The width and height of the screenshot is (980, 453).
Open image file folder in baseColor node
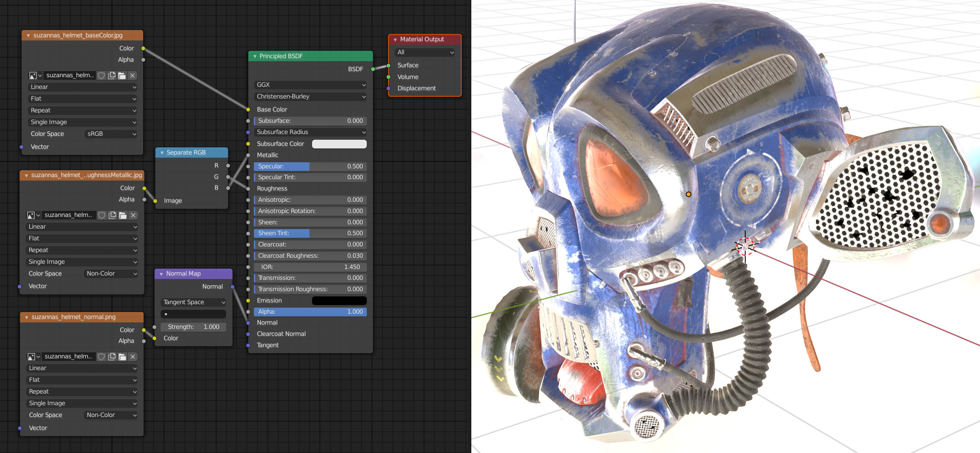click(x=122, y=75)
